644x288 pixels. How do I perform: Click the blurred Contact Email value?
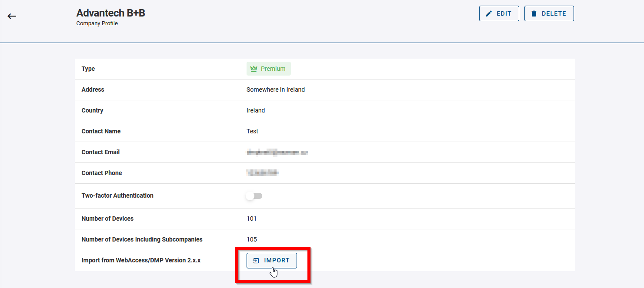(277, 152)
